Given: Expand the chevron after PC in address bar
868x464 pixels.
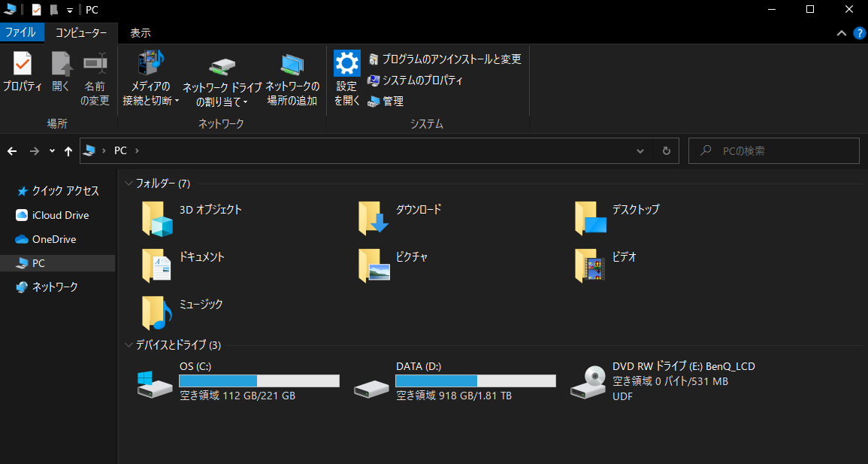Looking at the screenshot, I should pyautogui.click(x=137, y=150).
